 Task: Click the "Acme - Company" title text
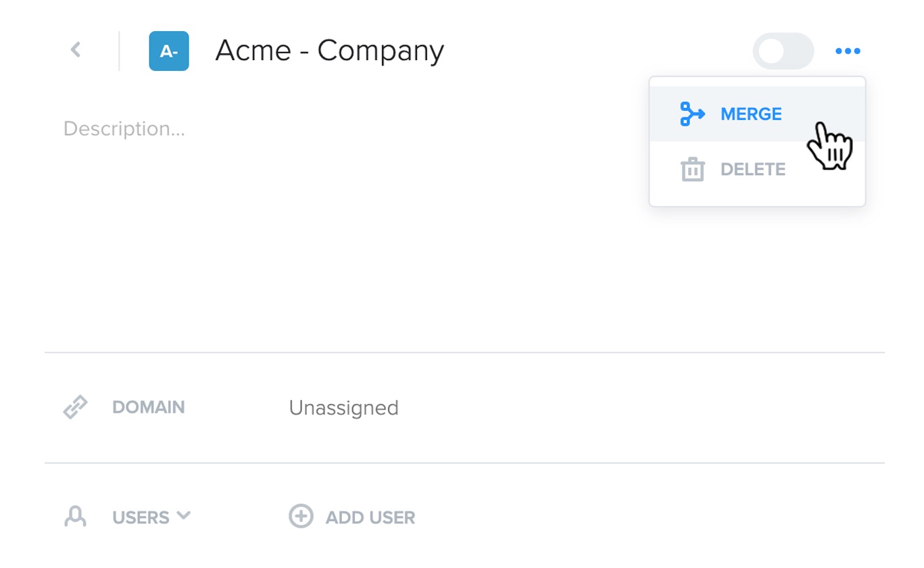coord(330,51)
